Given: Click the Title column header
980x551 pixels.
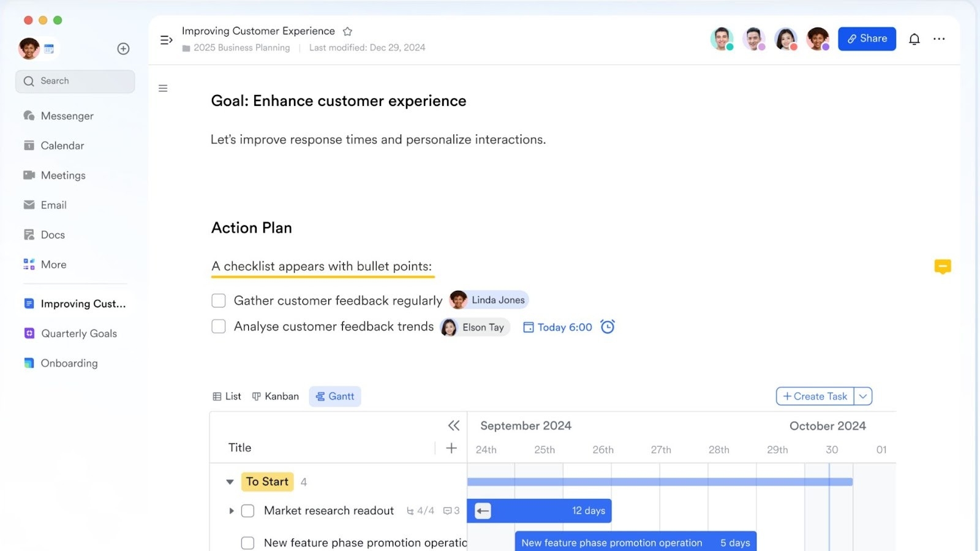Looking at the screenshot, I should pos(240,448).
